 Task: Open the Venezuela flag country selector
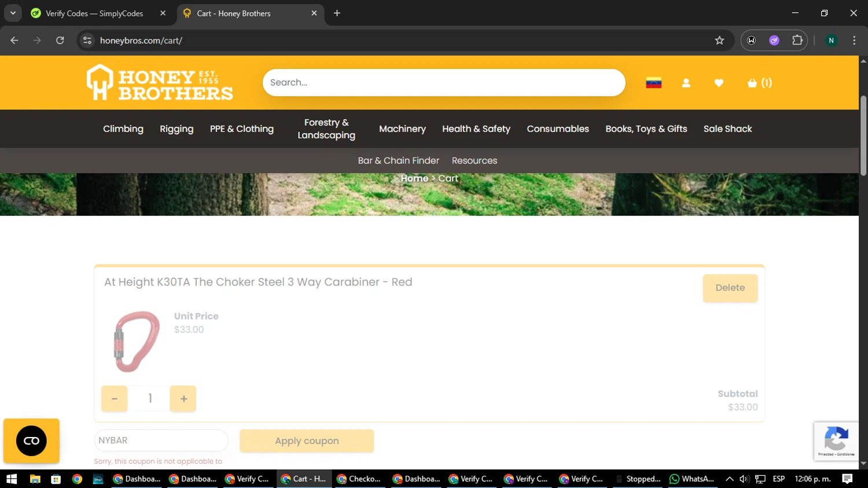653,83
